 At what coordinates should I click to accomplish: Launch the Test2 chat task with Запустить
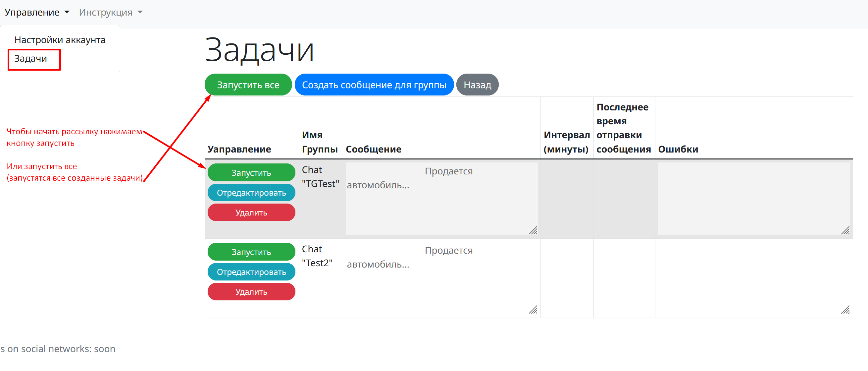click(x=251, y=252)
